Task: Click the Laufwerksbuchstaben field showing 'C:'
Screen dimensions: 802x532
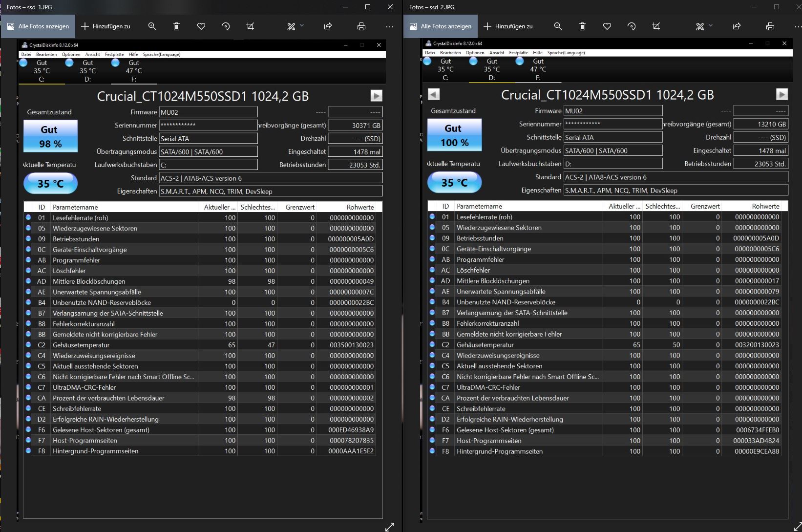Action: (x=209, y=165)
